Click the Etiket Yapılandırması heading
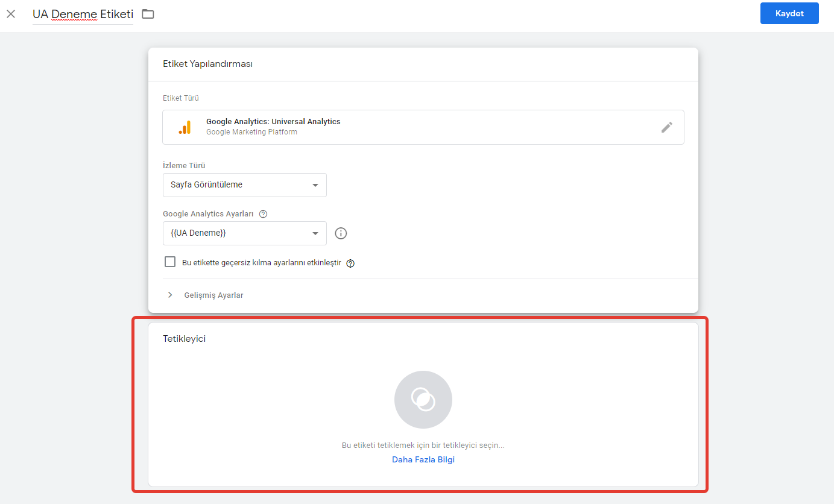The height and width of the screenshot is (504, 834). click(x=207, y=64)
